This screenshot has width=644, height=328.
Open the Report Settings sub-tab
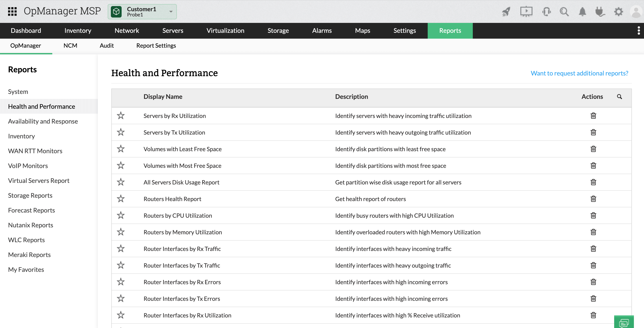[x=156, y=46]
